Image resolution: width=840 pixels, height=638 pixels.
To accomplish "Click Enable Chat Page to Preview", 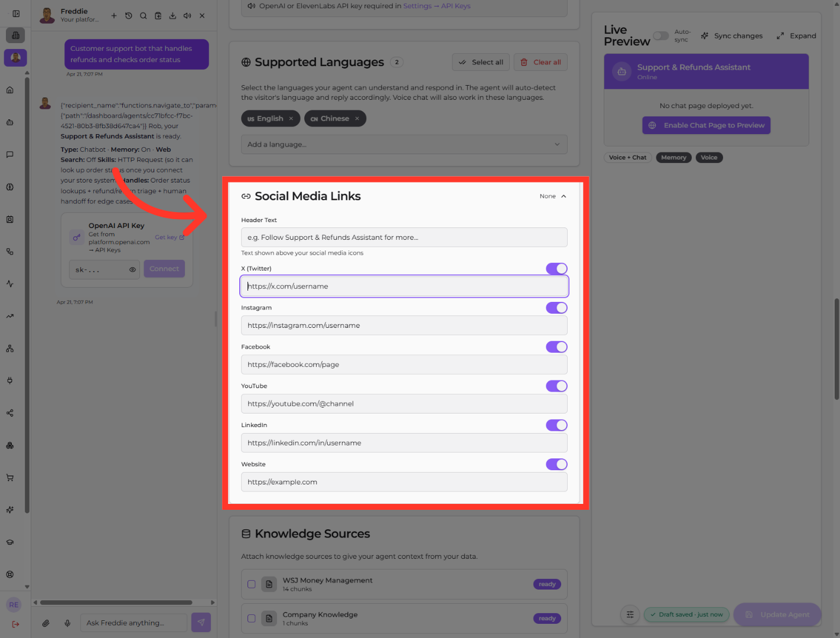I will pyautogui.click(x=706, y=125).
